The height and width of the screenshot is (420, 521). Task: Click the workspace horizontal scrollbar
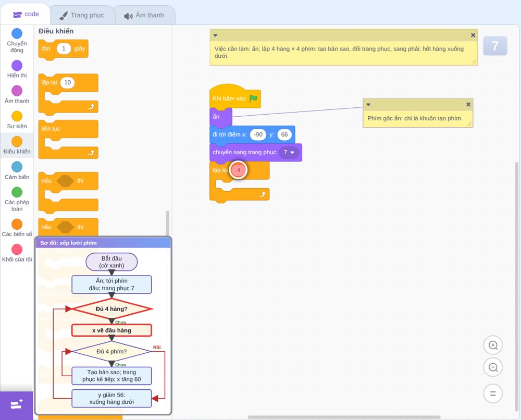point(344,417)
